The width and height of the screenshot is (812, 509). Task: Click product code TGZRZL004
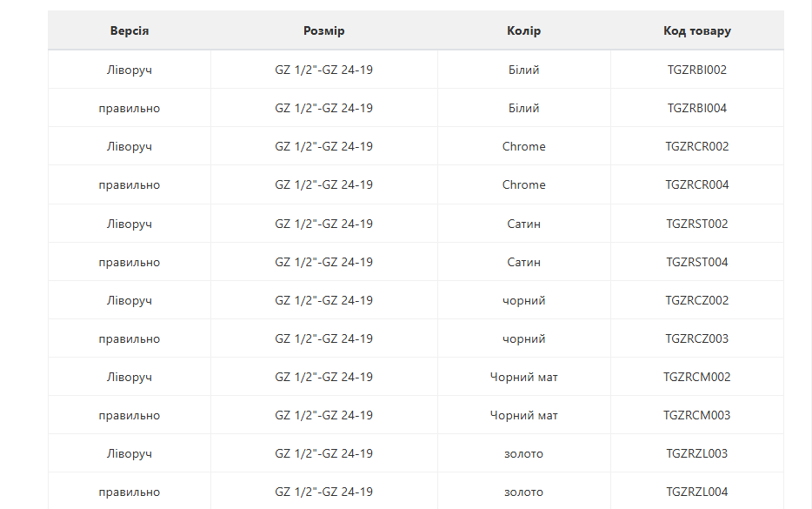[697, 492]
